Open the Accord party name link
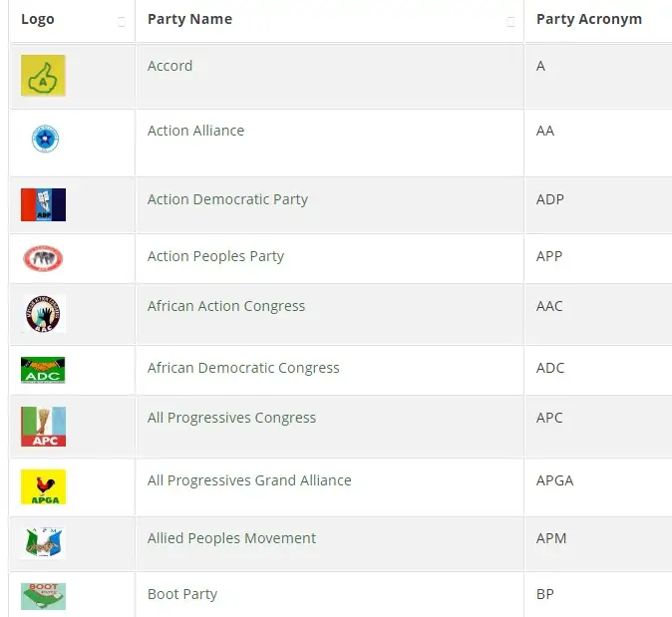 point(169,66)
